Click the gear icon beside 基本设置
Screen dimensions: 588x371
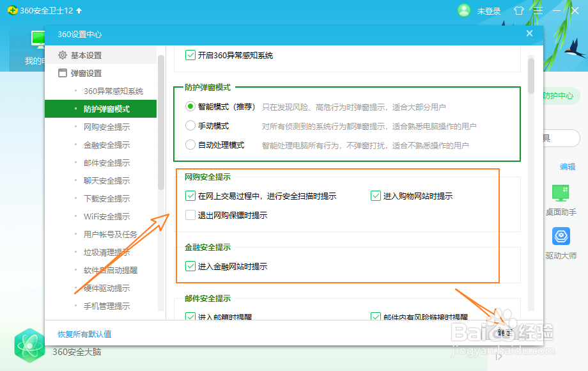click(63, 55)
